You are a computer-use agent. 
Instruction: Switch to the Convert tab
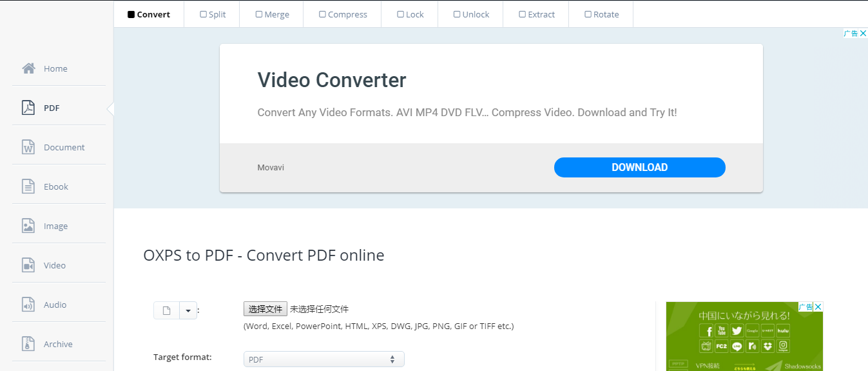click(149, 14)
